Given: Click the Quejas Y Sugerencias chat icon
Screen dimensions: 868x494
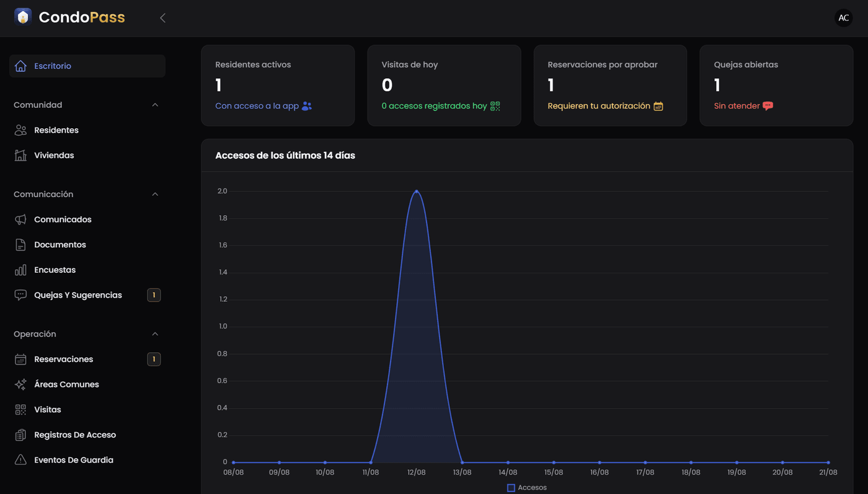Looking at the screenshot, I should coord(20,295).
